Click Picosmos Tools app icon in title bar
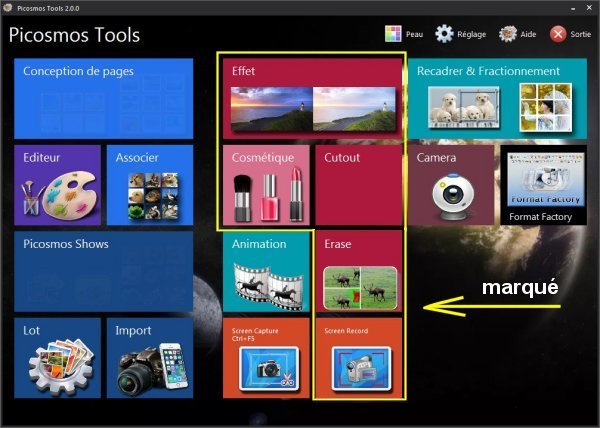600x428 pixels. click(x=7, y=8)
